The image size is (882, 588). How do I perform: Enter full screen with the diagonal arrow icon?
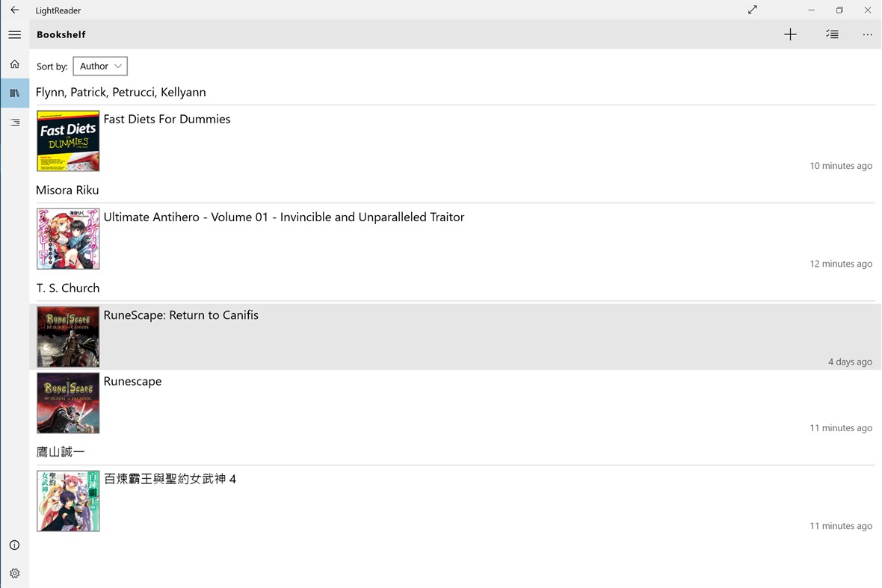click(x=752, y=10)
